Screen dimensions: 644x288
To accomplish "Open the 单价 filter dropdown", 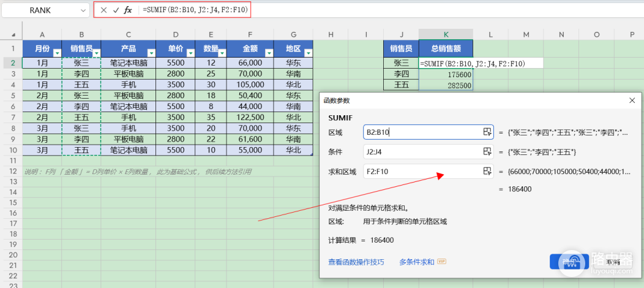I will (x=190, y=53).
